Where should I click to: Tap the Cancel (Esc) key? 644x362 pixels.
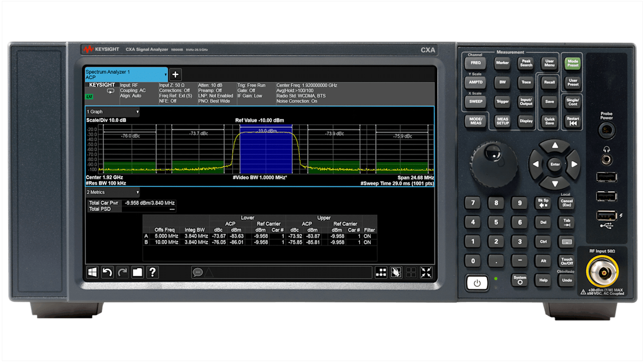pyautogui.click(x=567, y=203)
